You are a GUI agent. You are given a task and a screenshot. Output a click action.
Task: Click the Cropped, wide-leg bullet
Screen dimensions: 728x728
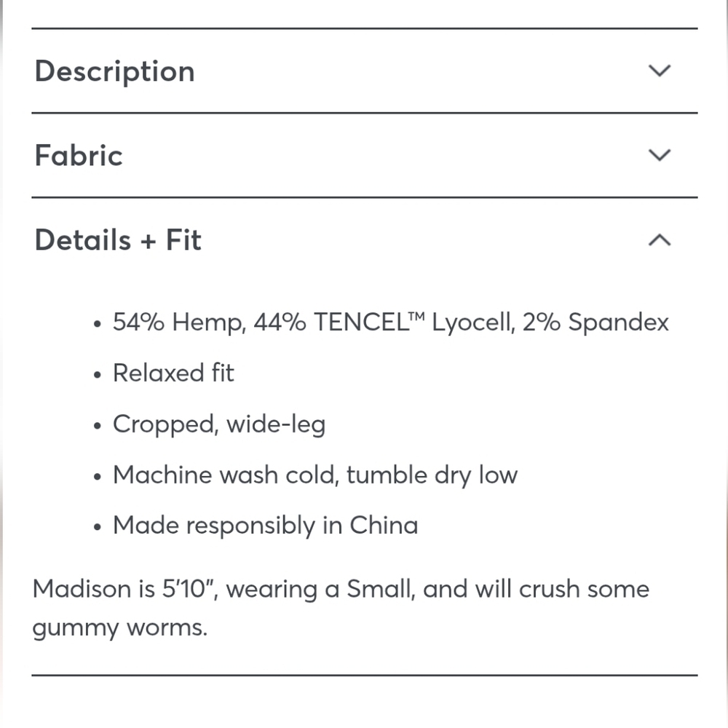(219, 424)
